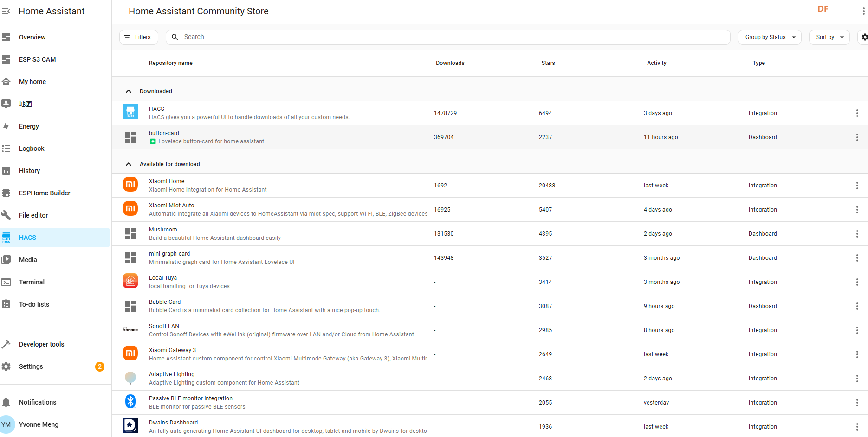Screen dimensions: 868x437
Task: Open Xiaomi Home row options menu
Action: pos(857,186)
